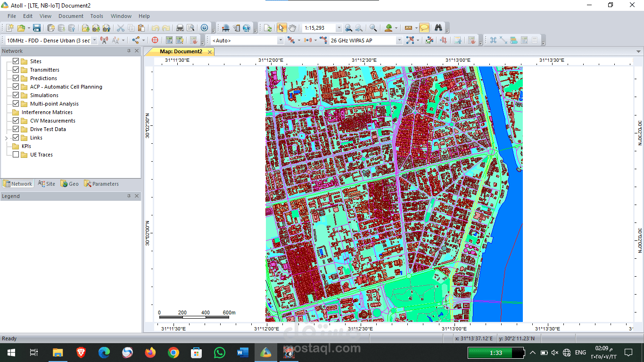The width and height of the screenshot is (644, 362).
Task: Activate the hand pan tool
Action: pos(292,28)
